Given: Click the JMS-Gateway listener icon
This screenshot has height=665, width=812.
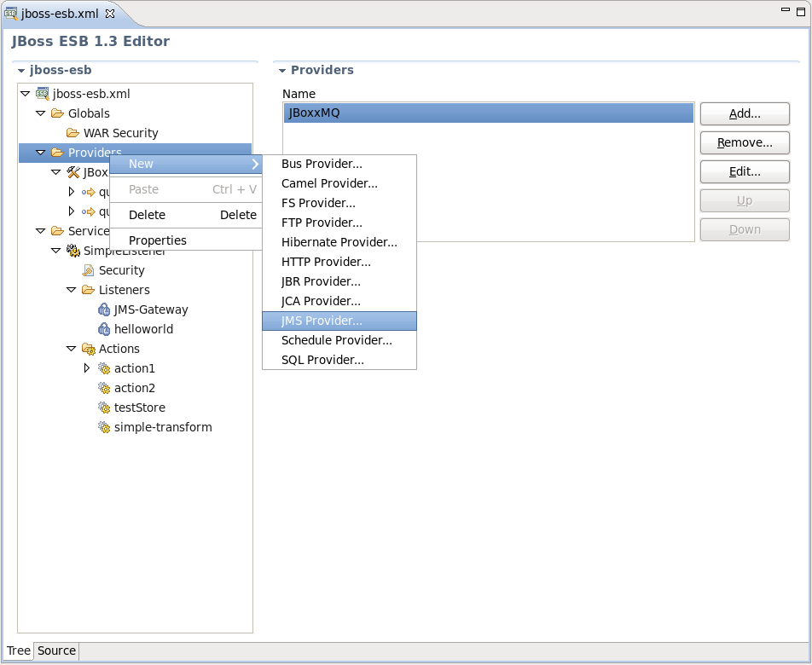Looking at the screenshot, I should click(104, 309).
